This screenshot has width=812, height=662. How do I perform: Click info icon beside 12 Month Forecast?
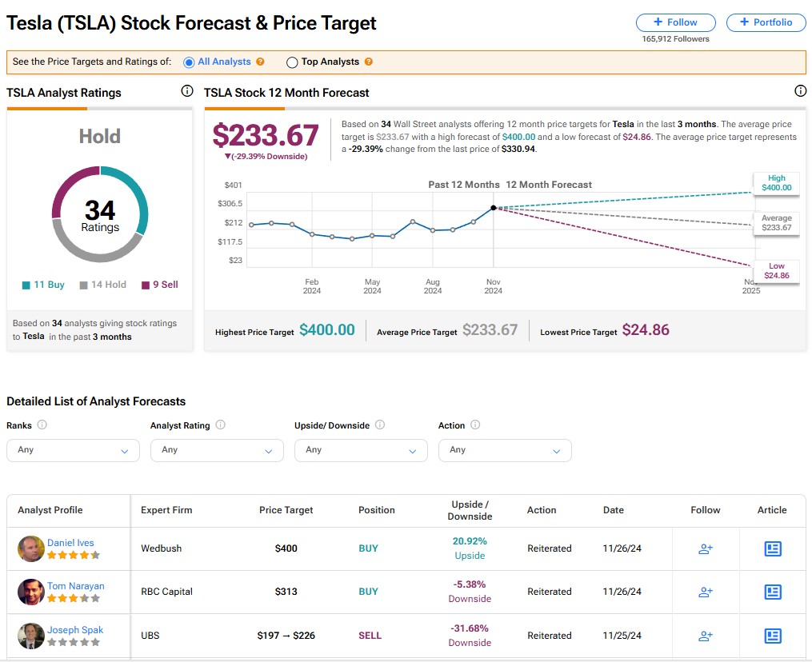[800, 92]
